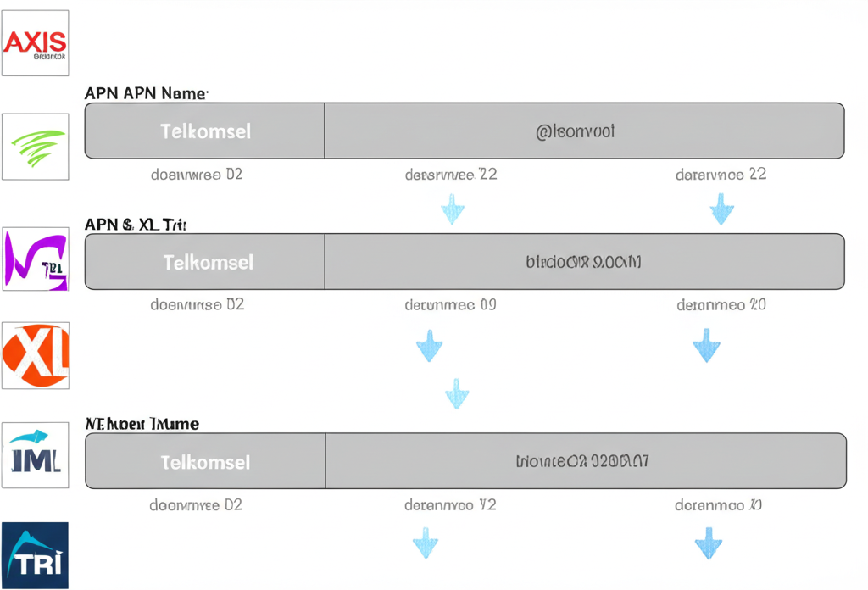Click the middle table's right value field
This screenshot has height=590, width=868.
pos(583,262)
